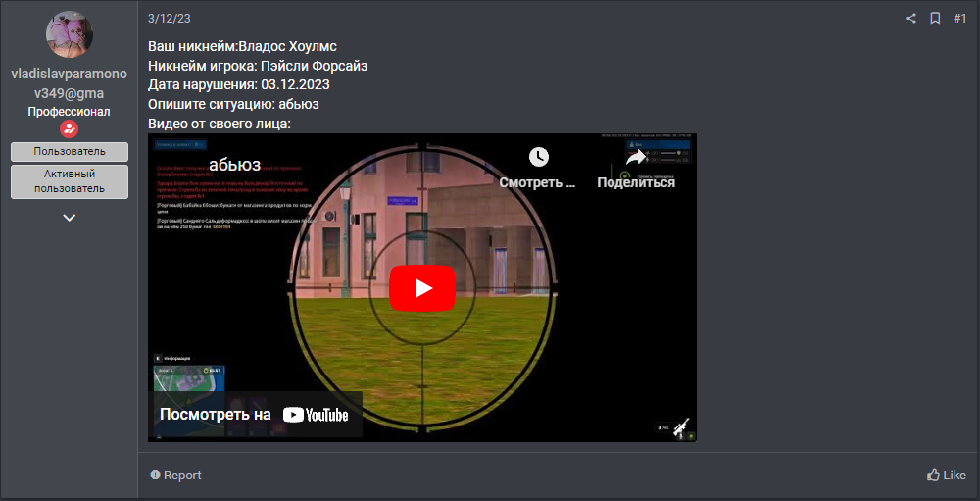Click the video title "абьюз"
This screenshot has height=501, width=980.
point(234,165)
